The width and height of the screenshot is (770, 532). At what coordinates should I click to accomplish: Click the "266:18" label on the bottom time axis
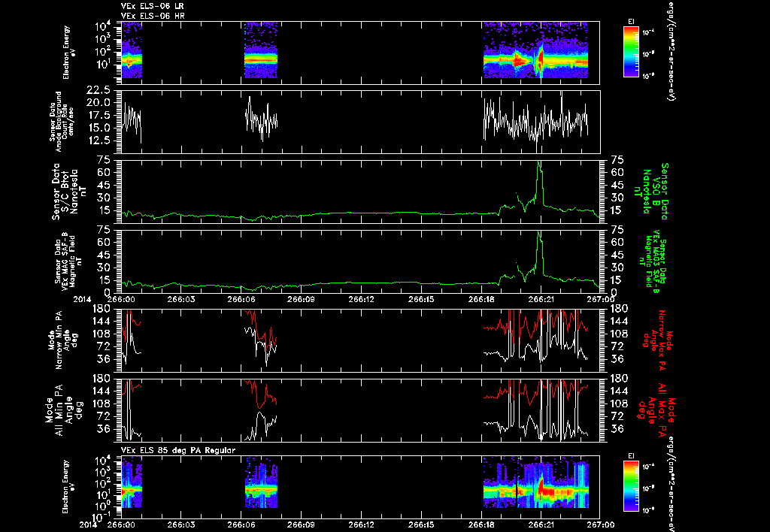pos(481,524)
